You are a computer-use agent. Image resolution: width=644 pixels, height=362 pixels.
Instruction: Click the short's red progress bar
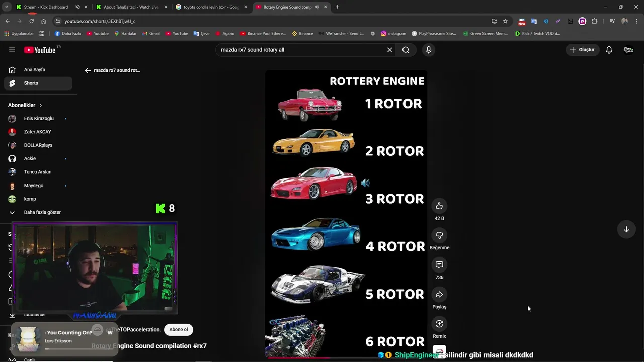coord(346,358)
